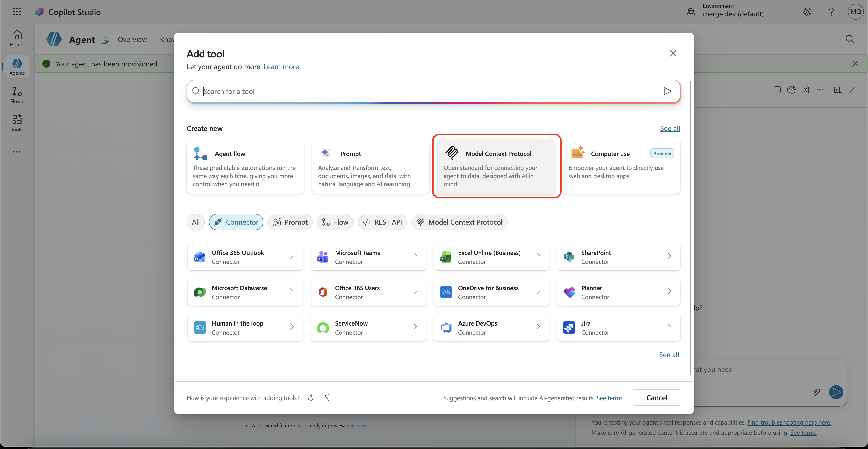
Task: Filter tools by Prompt
Action: coord(290,222)
